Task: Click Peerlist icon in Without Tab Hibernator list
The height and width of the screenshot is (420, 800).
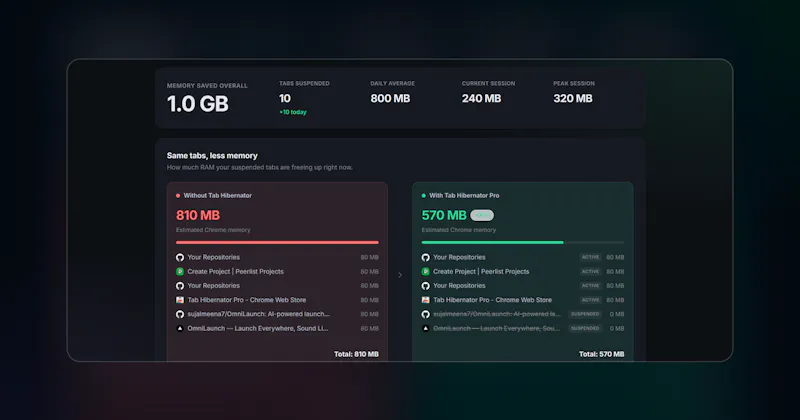Action: click(180, 271)
